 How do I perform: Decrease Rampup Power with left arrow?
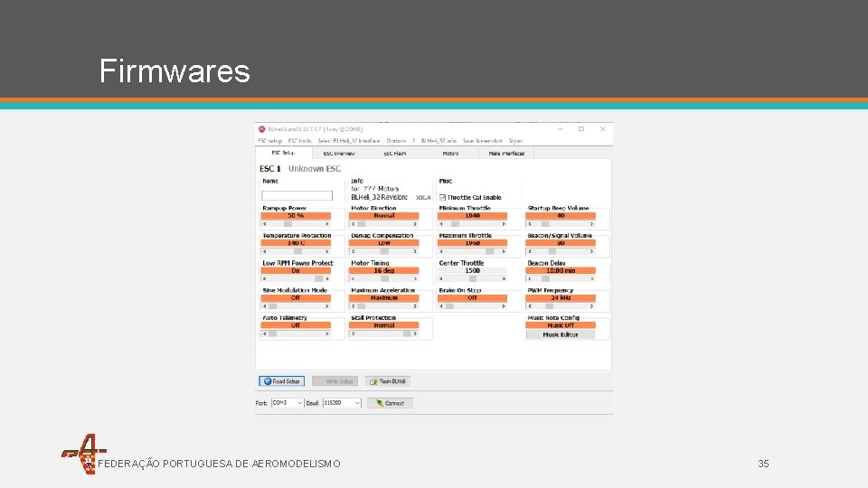click(265, 224)
